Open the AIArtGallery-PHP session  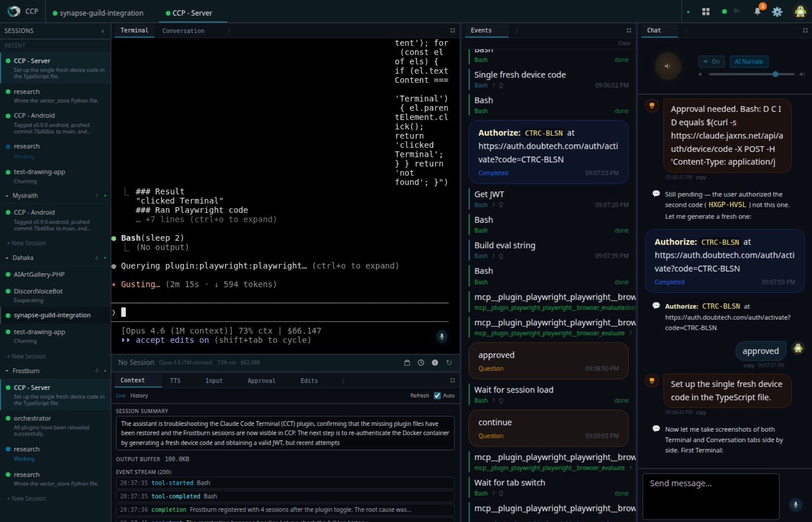tap(55, 275)
